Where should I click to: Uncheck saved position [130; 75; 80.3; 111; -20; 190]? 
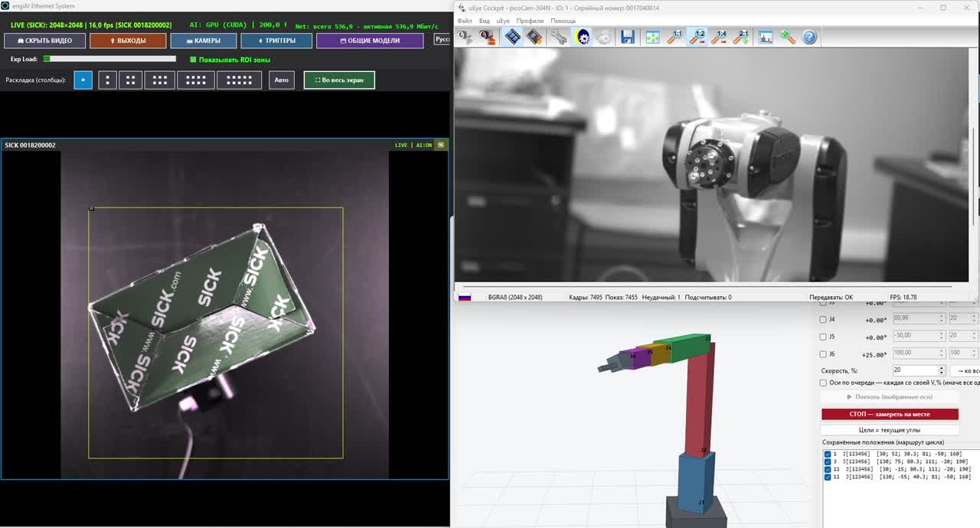coord(828,461)
